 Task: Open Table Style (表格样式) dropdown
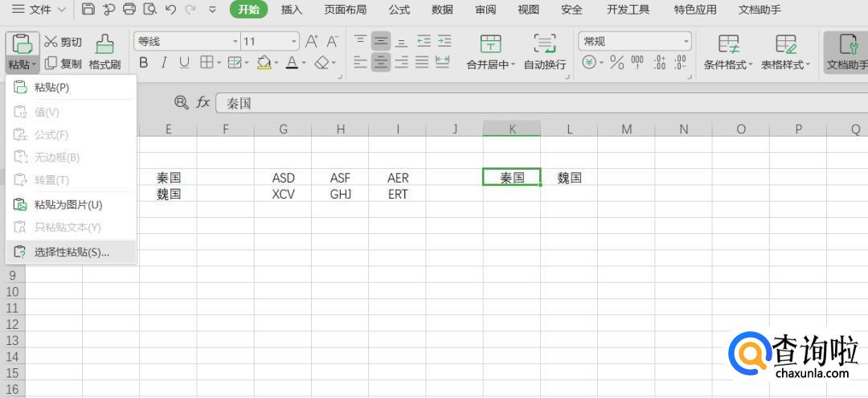tap(785, 52)
